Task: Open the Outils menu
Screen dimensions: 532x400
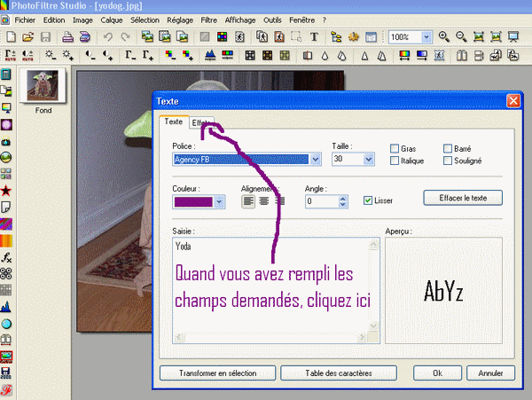Action: 272,20
